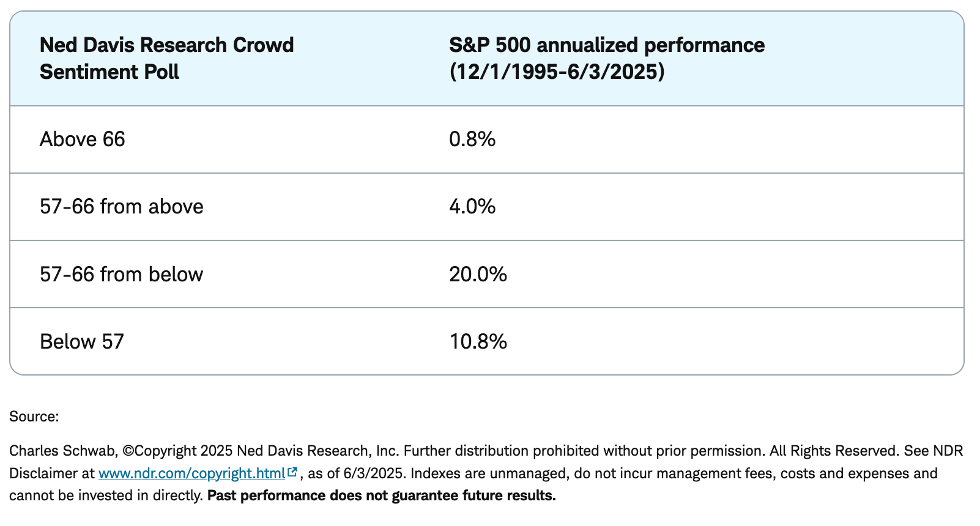Click the 10.8% performance value
This screenshot has width=980, height=526.
478,341
